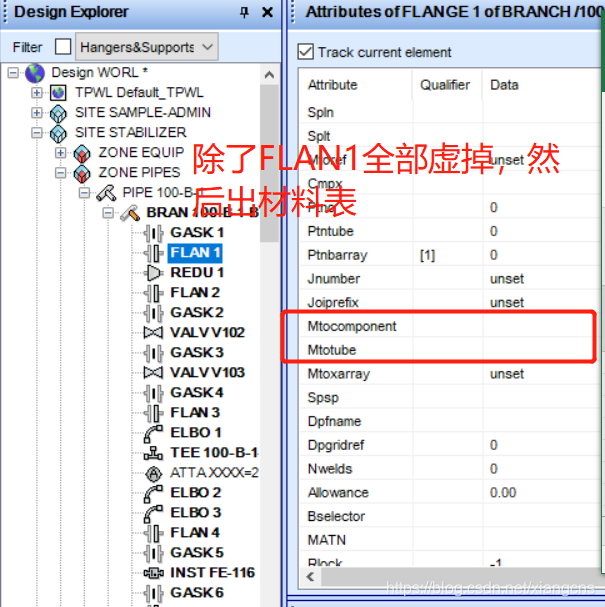The width and height of the screenshot is (605, 607).
Task: Click the VALV V102 valve icon
Action: (153, 332)
